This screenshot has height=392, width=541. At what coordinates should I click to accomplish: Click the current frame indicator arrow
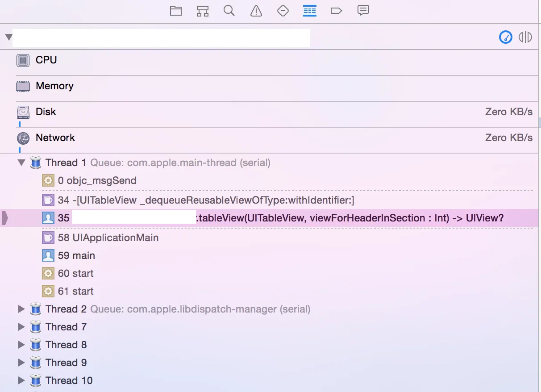pyautogui.click(x=5, y=218)
